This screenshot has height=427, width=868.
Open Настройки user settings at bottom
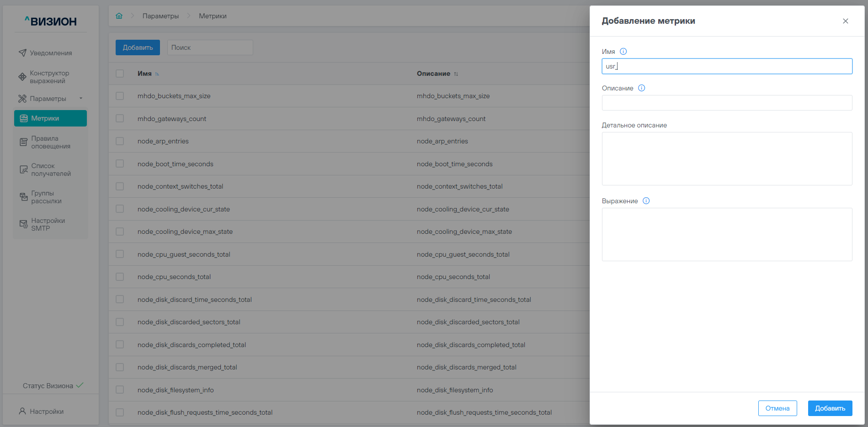[x=46, y=411]
